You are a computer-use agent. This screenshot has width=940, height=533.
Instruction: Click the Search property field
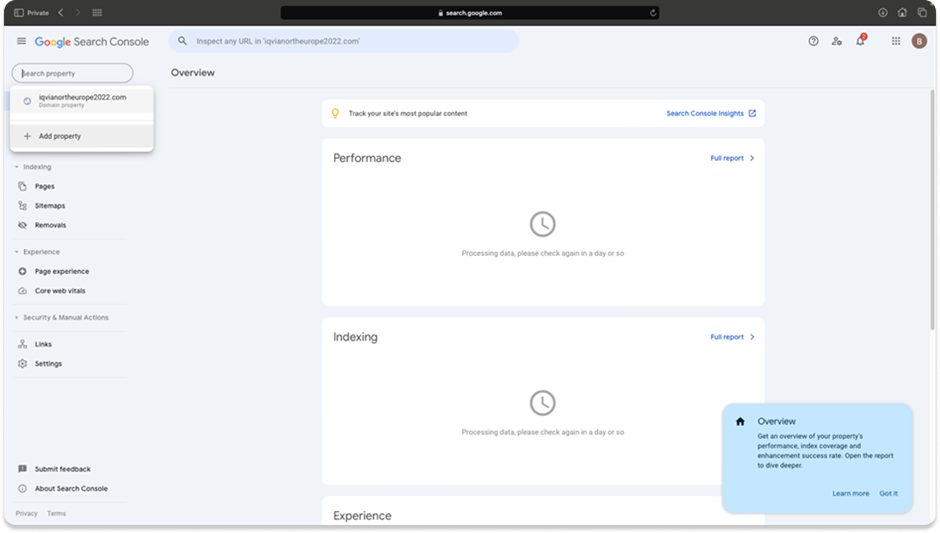[72, 73]
